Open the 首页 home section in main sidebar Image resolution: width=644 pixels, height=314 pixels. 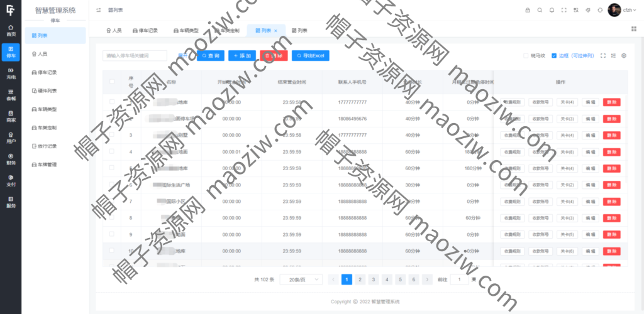11,30
